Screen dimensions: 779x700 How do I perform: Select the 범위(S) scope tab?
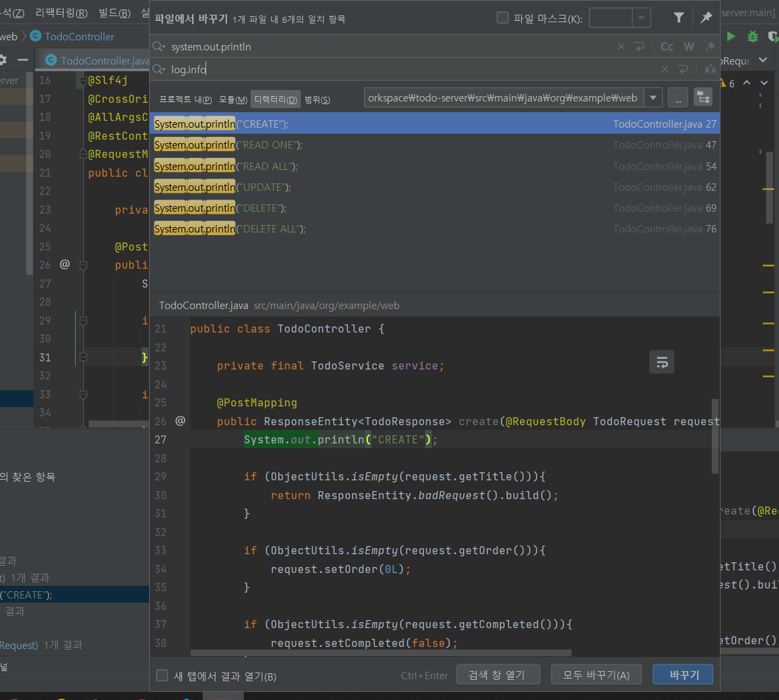click(x=317, y=100)
